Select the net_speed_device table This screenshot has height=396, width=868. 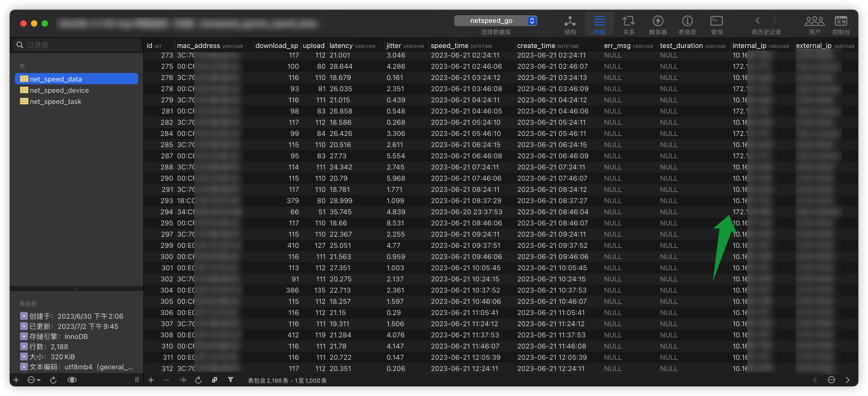59,90
